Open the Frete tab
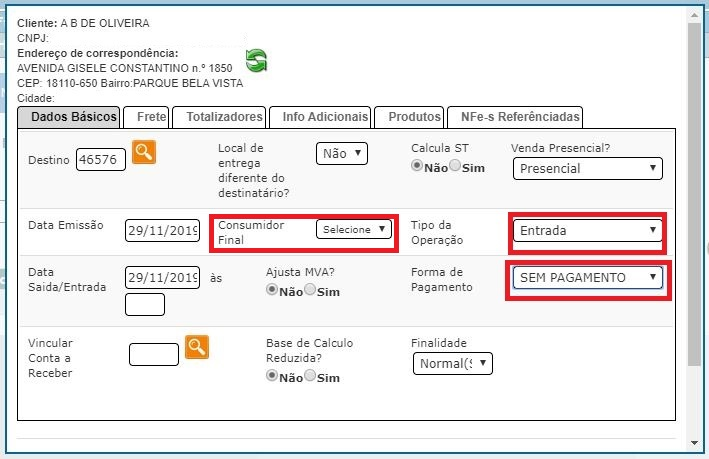709x459 pixels. pos(146,117)
